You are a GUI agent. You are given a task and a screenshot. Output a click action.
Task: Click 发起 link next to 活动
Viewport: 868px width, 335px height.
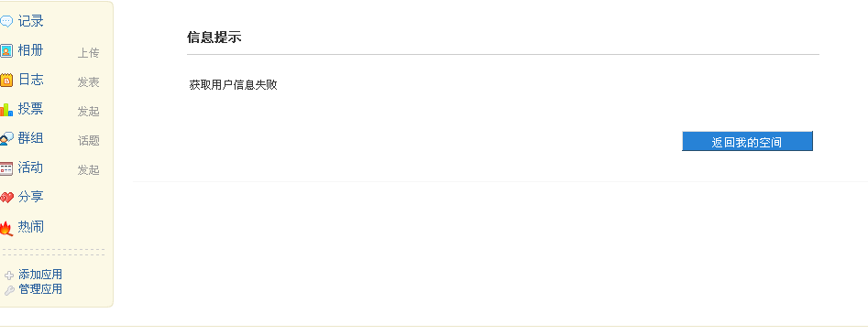tap(89, 170)
